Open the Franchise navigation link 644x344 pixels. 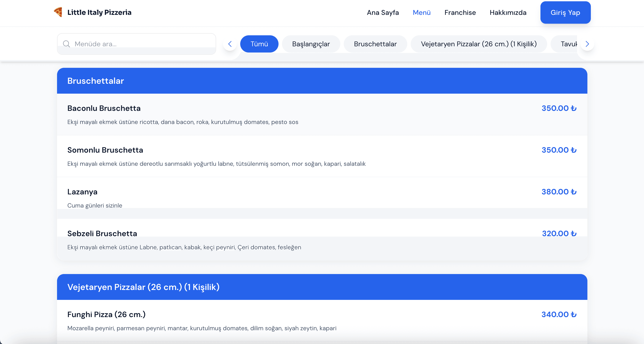[460, 12]
